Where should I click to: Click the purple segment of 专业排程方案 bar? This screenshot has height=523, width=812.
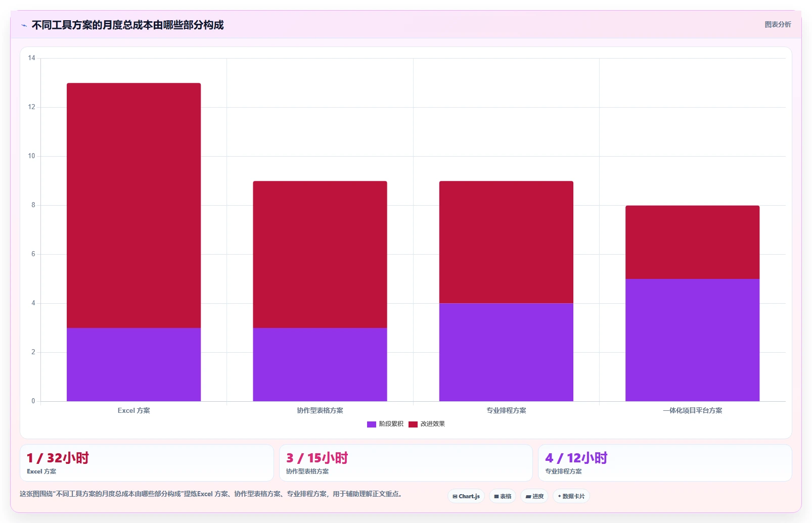click(x=506, y=352)
